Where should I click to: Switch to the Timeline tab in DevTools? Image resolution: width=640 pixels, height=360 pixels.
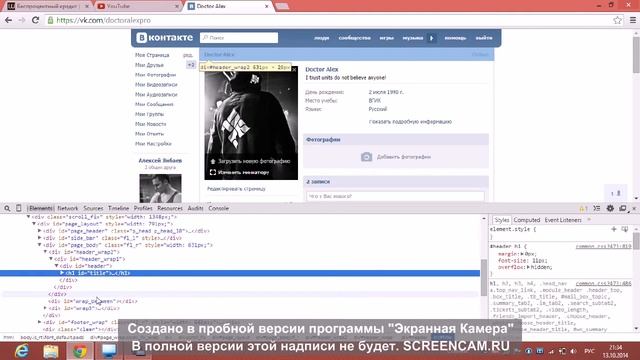coord(118,208)
